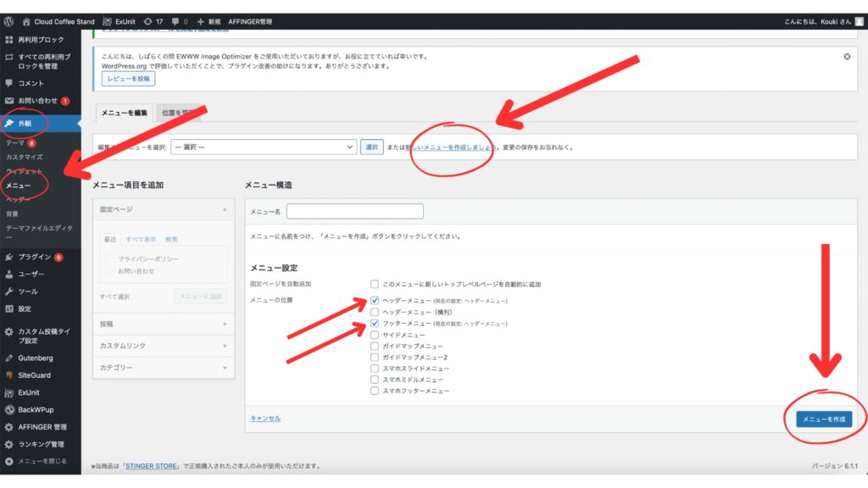Viewport: 868px width, 488px height.
Task: Select the すべて表示 tab in 固定ページ
Action: (x=141, y=240)
